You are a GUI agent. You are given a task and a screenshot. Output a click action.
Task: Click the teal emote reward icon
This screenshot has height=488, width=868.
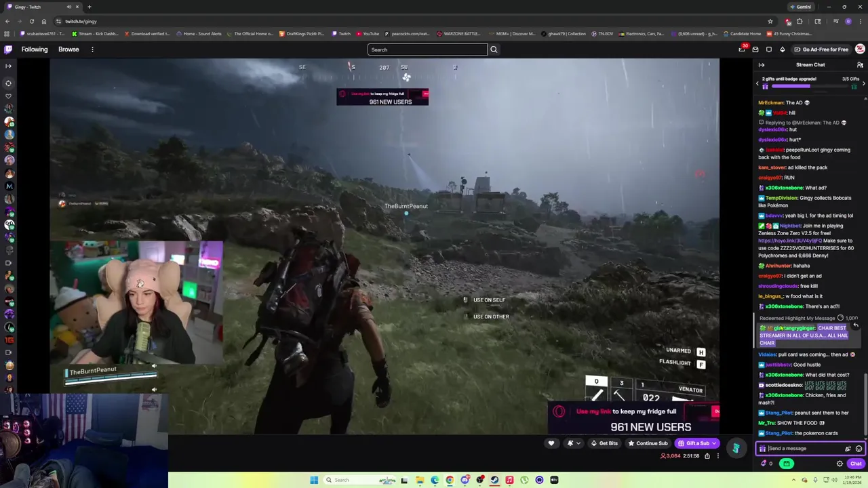tap(736, 448)
